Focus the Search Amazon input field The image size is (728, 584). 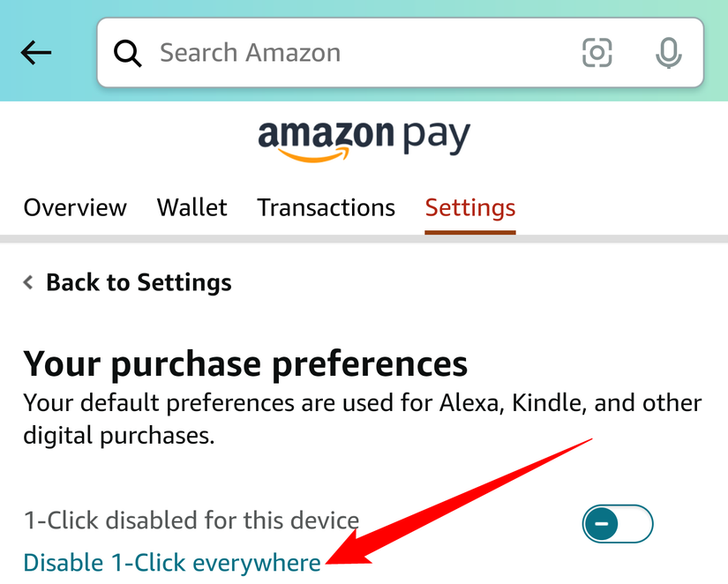click(x=353, y=53)
